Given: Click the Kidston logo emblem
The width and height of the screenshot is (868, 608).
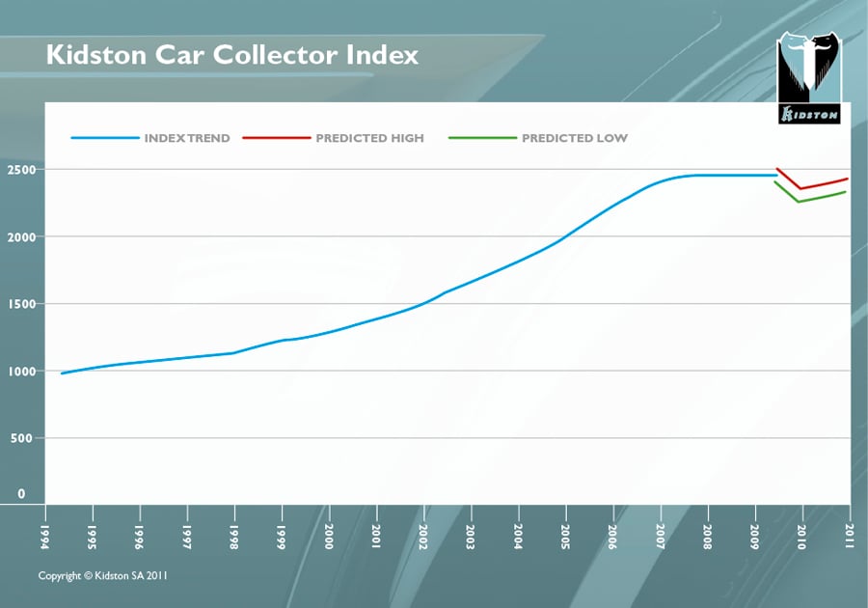Looking at the screenshot, I should point(809,77).
